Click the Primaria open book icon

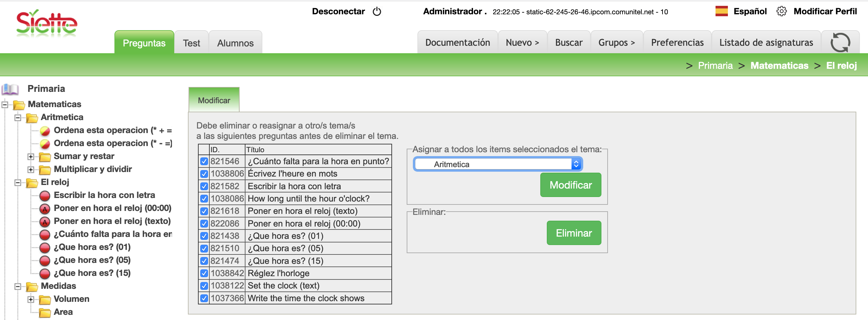click(x=10, y=89)
